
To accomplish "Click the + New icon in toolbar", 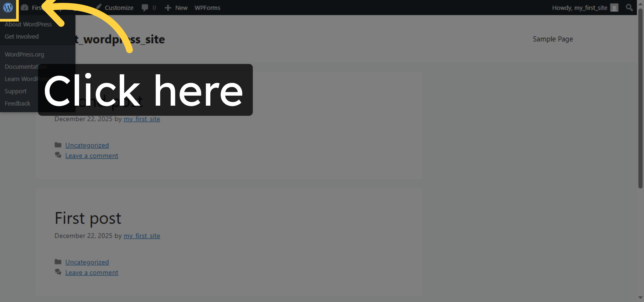I will [x=167, y=8].
